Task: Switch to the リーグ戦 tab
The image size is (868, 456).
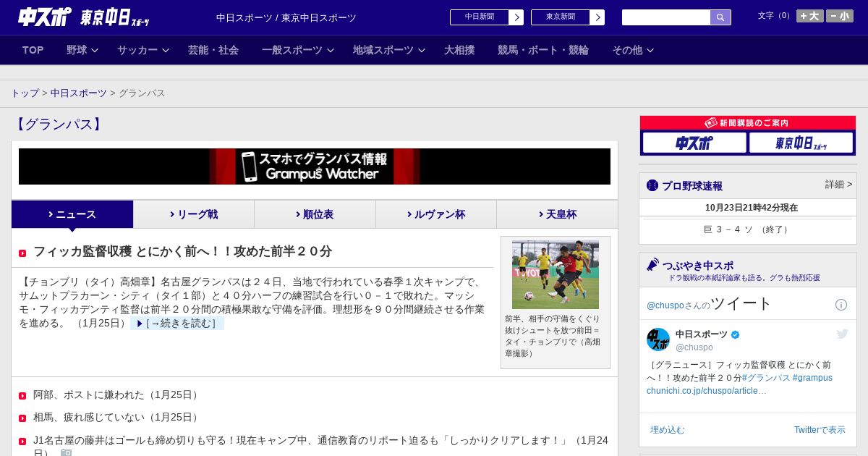Action: (x=194, y=214)
